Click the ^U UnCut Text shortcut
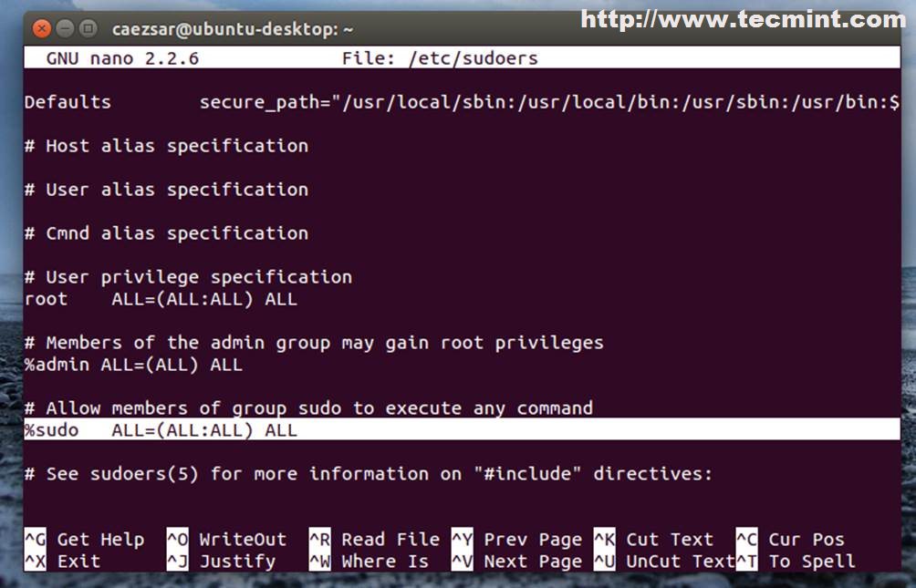 pos(664,562)
